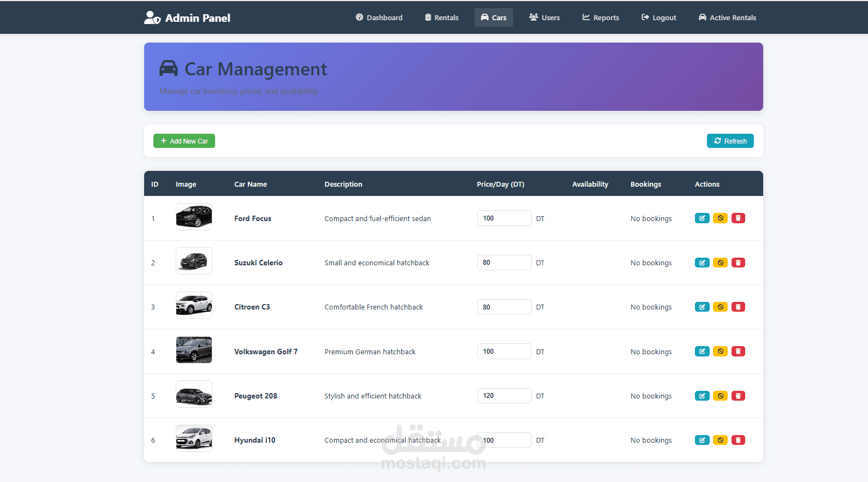Click the Admin Panel brand title
This screenshot has height=482, width=868.
pyautogui.click(x=198, y=18)
